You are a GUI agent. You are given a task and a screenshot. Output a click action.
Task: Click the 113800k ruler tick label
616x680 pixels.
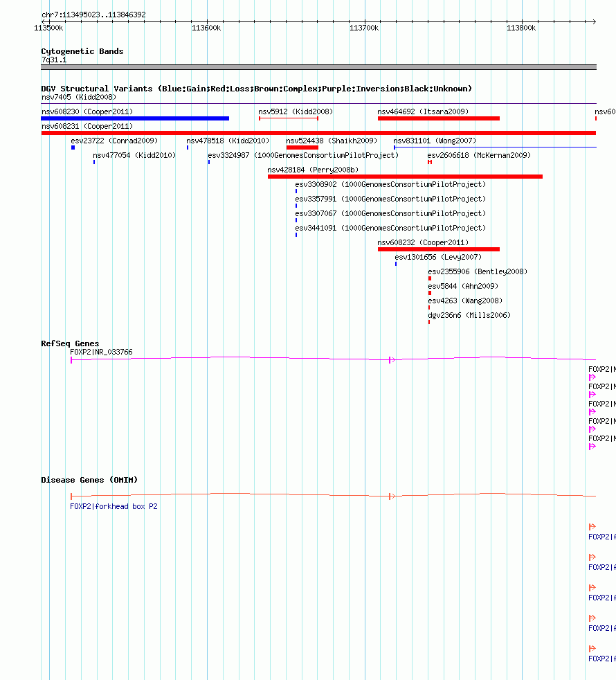coord(521,28)
